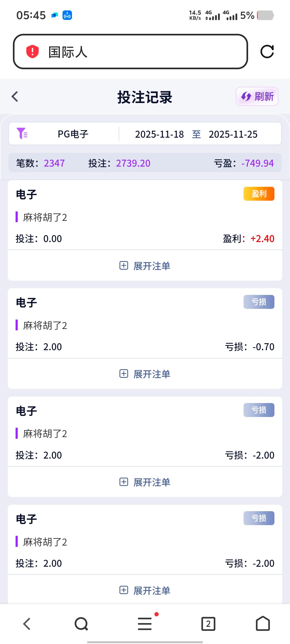Select the end date 2025-11-25
Viewport: 290px width, 644px height.
click(233, 134)
